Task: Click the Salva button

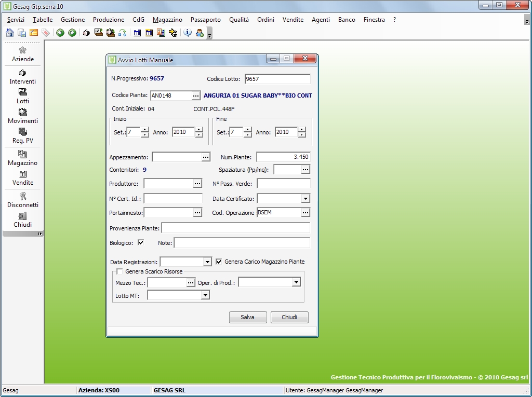Action: click(x=248, y=317)
